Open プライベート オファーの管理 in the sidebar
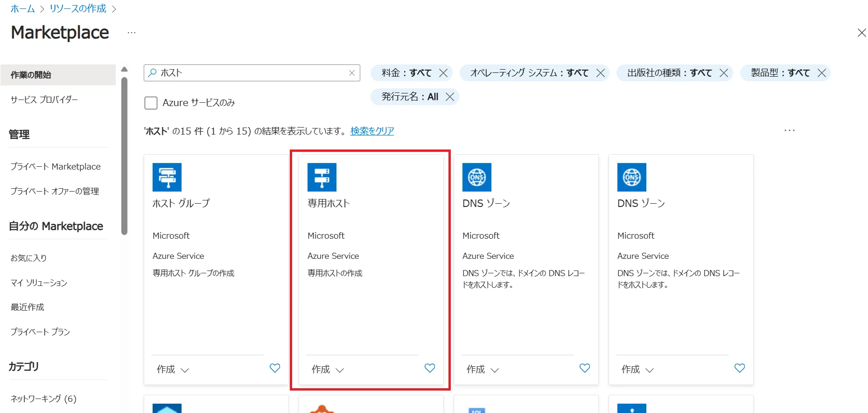The width and height of the screenshot is (868, 413). tap(55, 191)
